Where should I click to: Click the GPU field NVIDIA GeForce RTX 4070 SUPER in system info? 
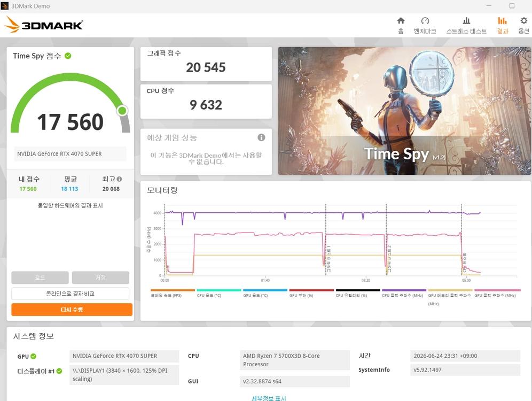click(x=124, y=356)
